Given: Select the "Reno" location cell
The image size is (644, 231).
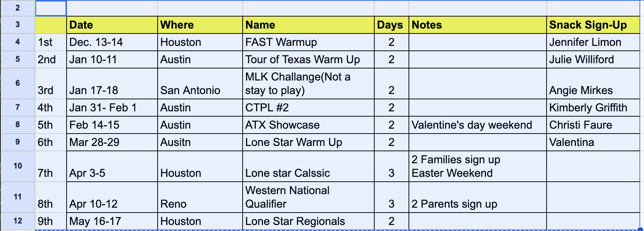Looking at the screenshot, I should tap(200, 197).
